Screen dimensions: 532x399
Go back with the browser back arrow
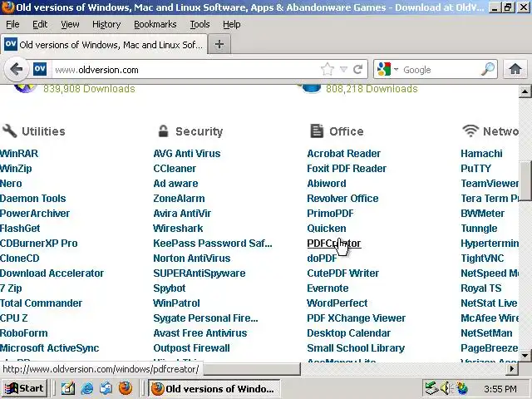click(16, 70)
